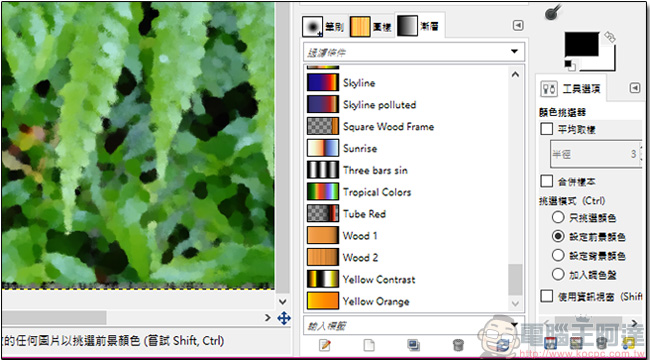Viewport: 650px width, 360px height.
Task: Enable the 使用資訊視窗 checkbox
Action: tap(547, 296)
